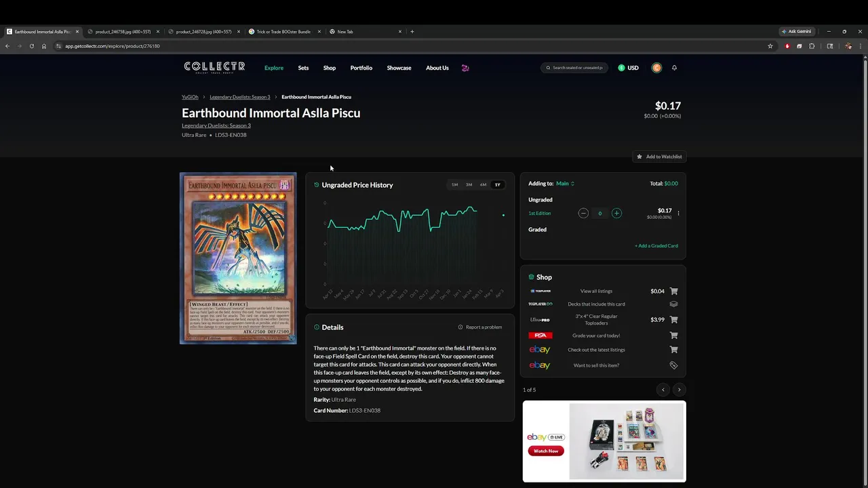Switch to product_246758.jpg browser tab
The width and height of the screenshot is (868, 488).
point(123,32)
